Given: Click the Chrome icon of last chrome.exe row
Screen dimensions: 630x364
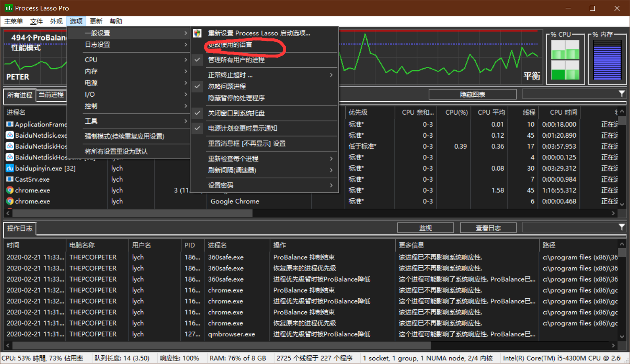Looking at the screenshot, I should point(10,201).
